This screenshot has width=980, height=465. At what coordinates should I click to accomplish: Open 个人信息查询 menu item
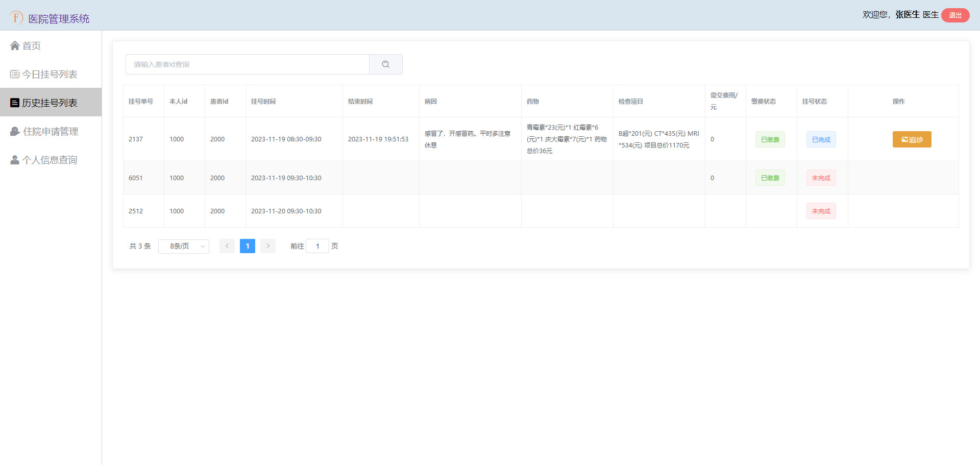pyautogui.click(x=51, y=160)
